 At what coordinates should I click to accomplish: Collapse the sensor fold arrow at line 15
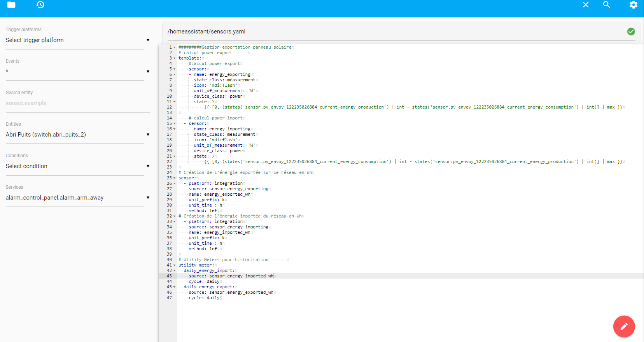[x=175, y=123]
